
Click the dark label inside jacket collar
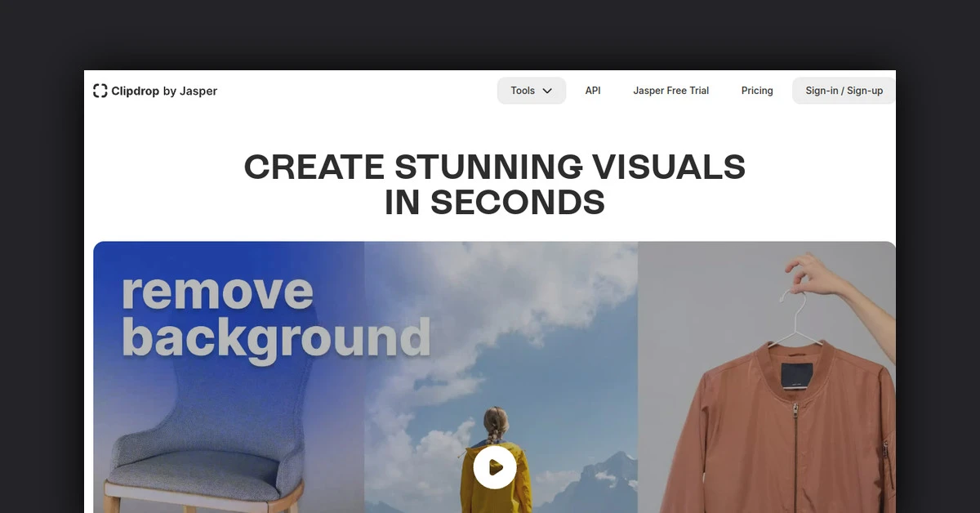797,377
